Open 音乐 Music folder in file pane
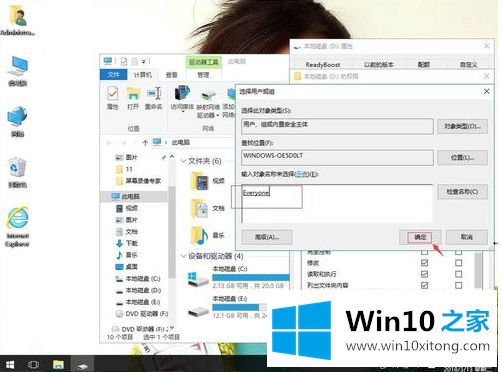This screenshot has width=502, height=372. coord(209,235)
